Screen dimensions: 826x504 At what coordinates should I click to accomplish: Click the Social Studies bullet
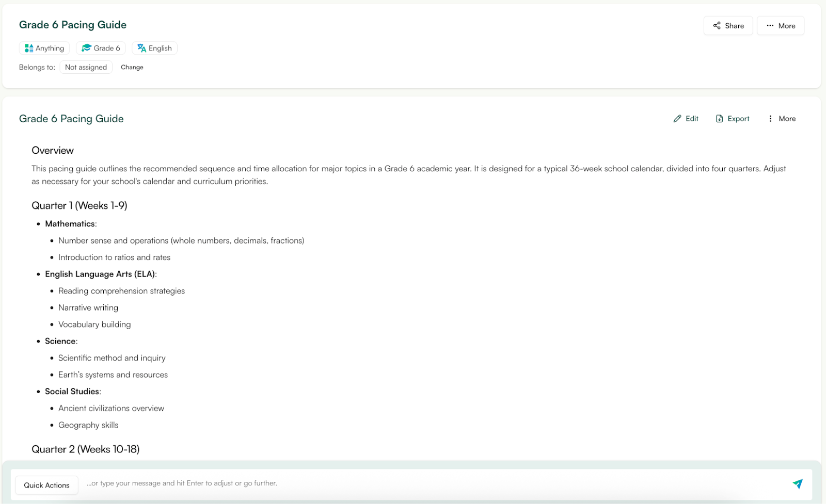(73, 392)
